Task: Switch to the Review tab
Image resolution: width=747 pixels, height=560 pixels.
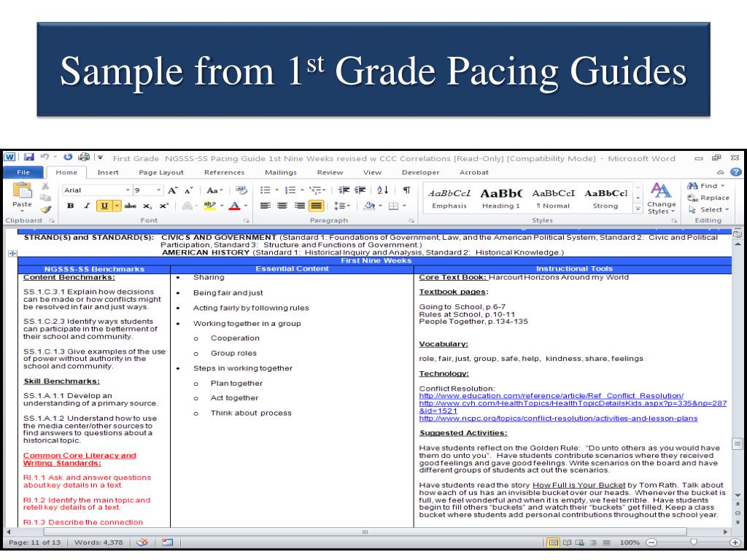Action: click(x=330, y=172)
